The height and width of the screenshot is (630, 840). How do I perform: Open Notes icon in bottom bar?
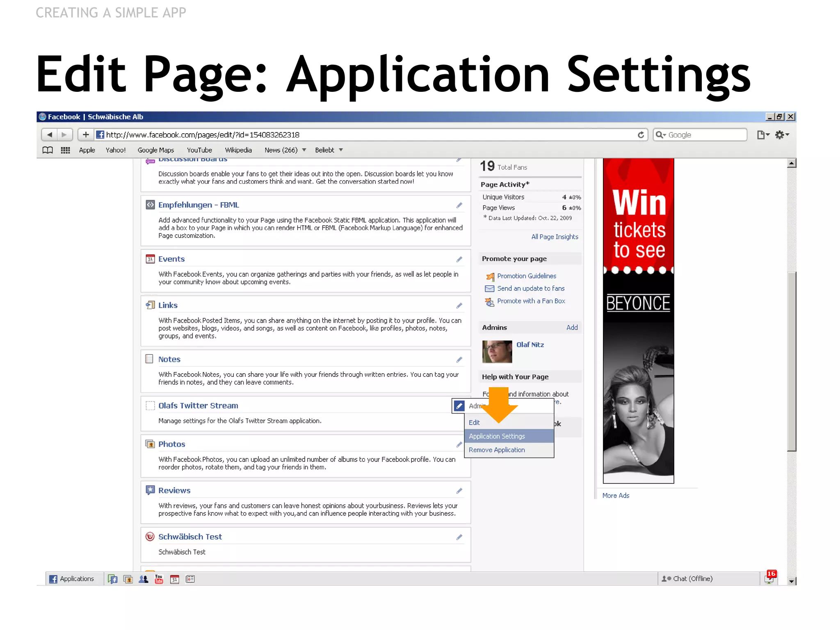click(190, 579)
